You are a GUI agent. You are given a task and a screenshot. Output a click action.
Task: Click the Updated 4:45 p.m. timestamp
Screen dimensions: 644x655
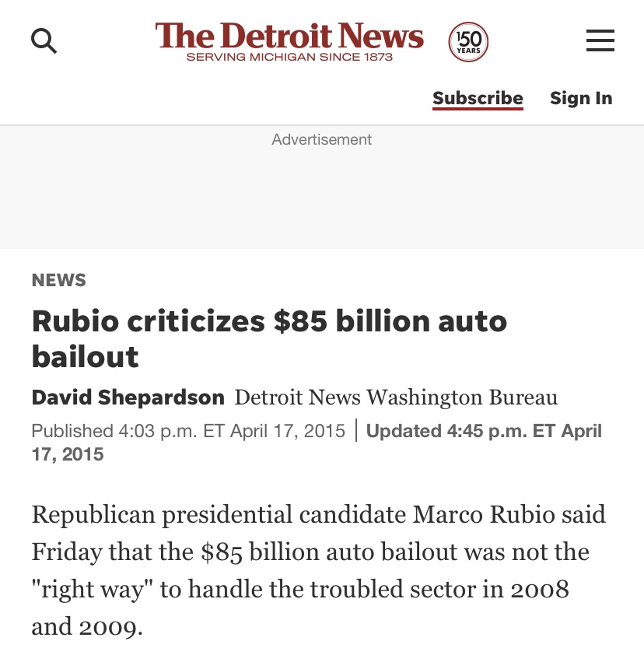click(483, 431)
